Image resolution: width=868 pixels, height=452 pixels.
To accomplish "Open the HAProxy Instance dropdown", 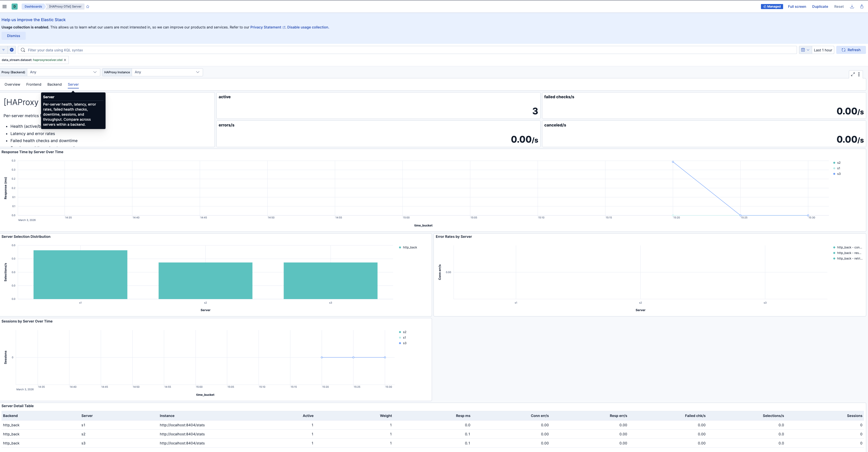I will click(167, 72).
